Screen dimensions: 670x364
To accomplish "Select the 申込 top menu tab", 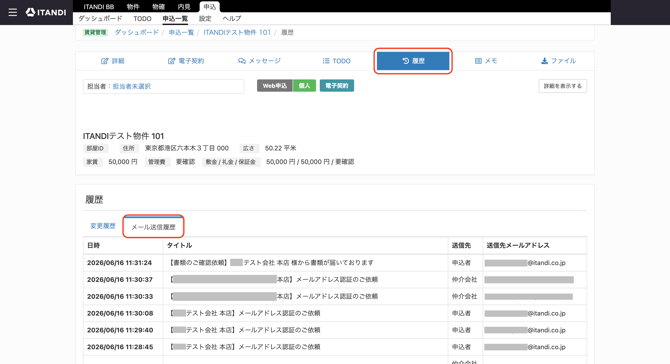I will click(209, 6).
